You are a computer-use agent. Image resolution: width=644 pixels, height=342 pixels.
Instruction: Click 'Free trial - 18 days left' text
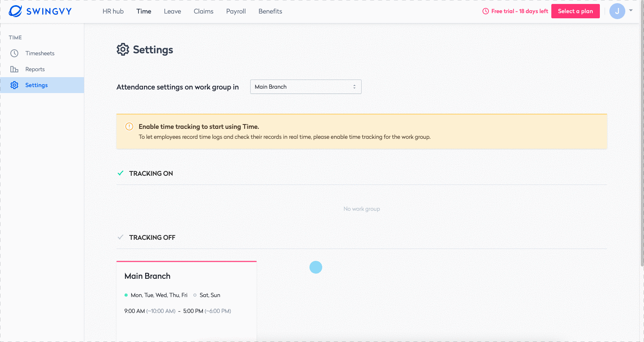coord(519,11)
